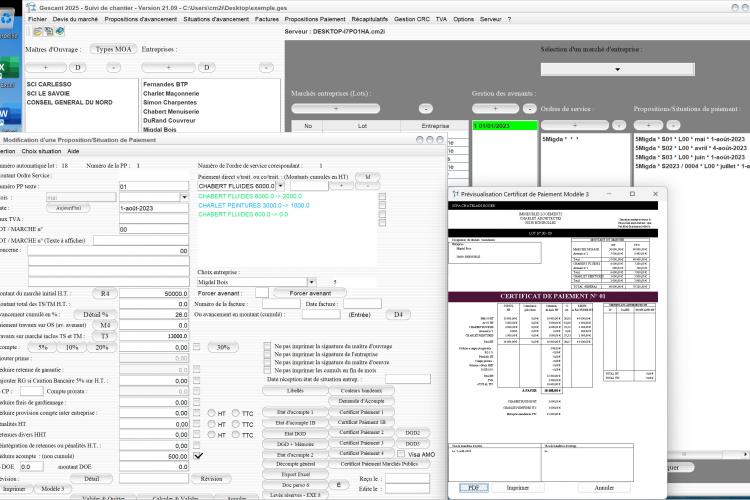Open the Factures menu
The height and width of the screenshot is (500, 750).
pyautogui.click(x=267, y=19)
